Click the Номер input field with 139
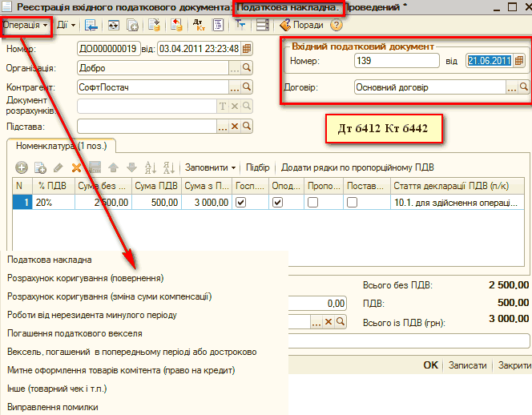 coord(397,61)
